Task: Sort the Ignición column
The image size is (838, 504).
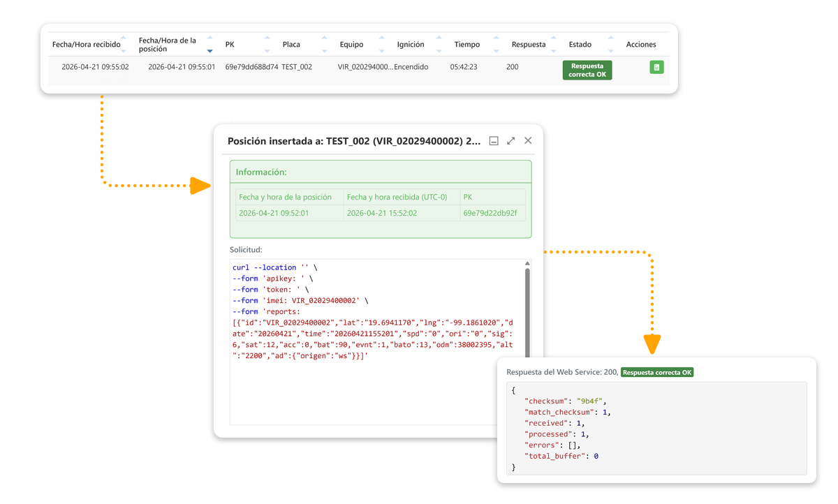Action: [439, 44]
